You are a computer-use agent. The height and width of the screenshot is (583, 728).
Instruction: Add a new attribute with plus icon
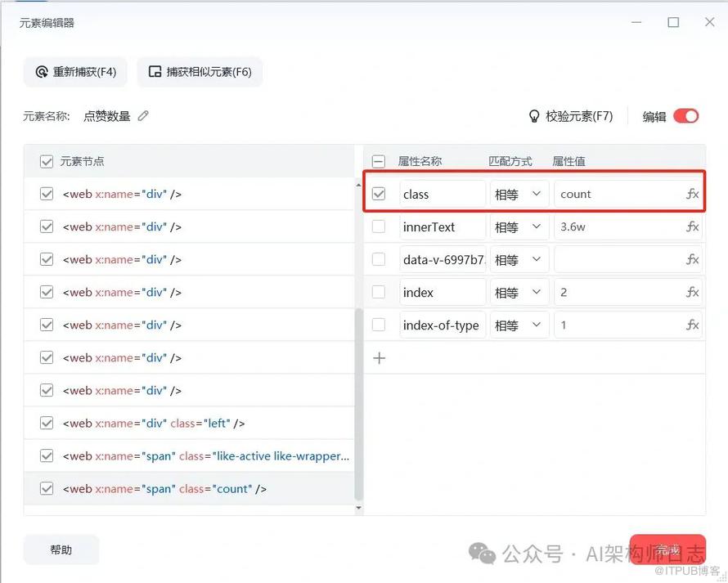[x=380, y=358]
